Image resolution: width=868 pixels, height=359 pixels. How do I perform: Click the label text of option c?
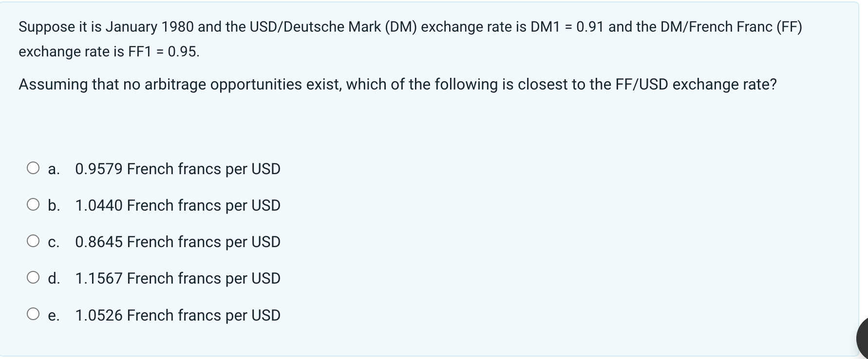pos(177,242)
